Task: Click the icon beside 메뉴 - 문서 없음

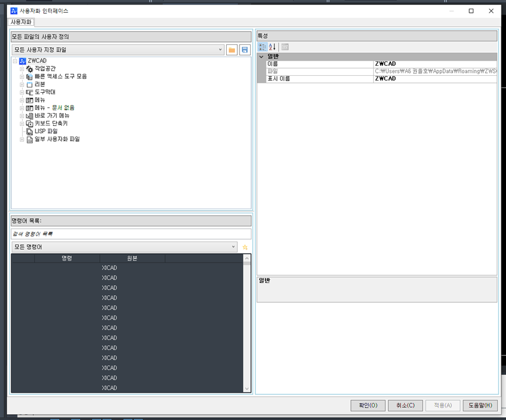Action: pos(30,108)
